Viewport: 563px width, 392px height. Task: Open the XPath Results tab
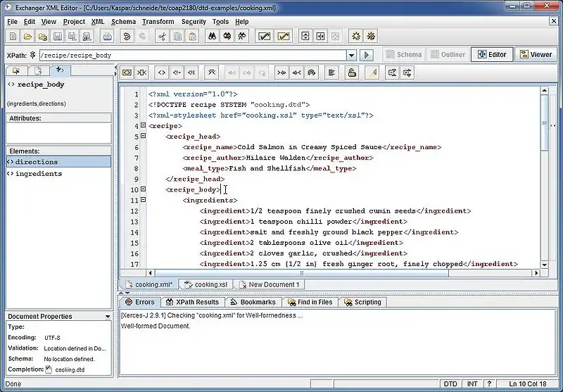192,302
